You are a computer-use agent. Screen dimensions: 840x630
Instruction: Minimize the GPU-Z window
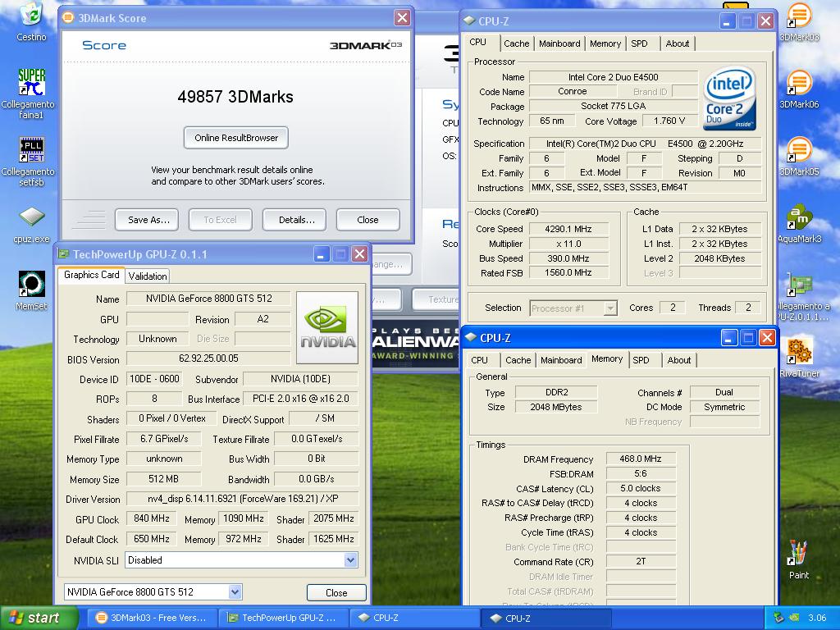321,254
